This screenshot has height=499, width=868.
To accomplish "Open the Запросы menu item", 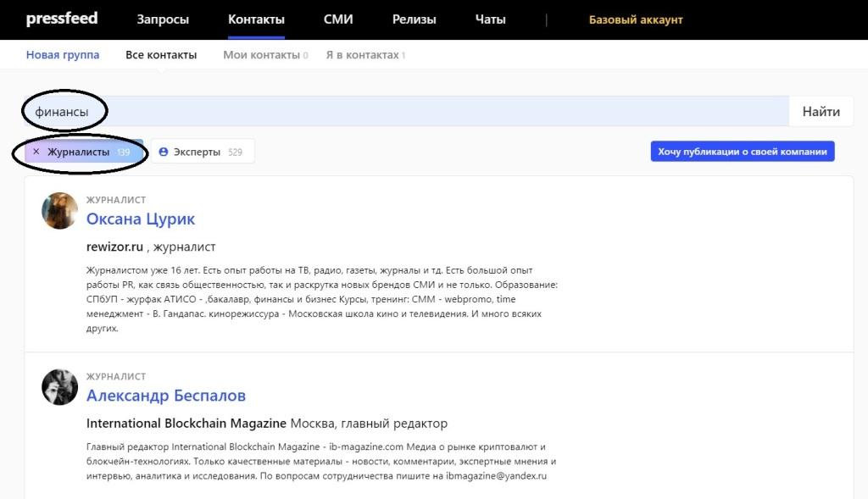I will tap(163, 19).
